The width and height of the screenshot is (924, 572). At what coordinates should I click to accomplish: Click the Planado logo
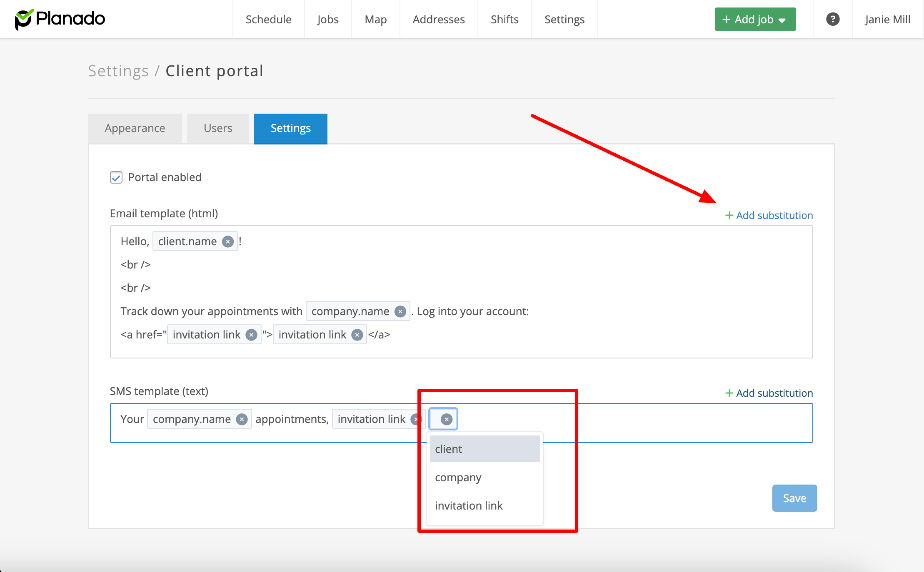pos(60,19)
